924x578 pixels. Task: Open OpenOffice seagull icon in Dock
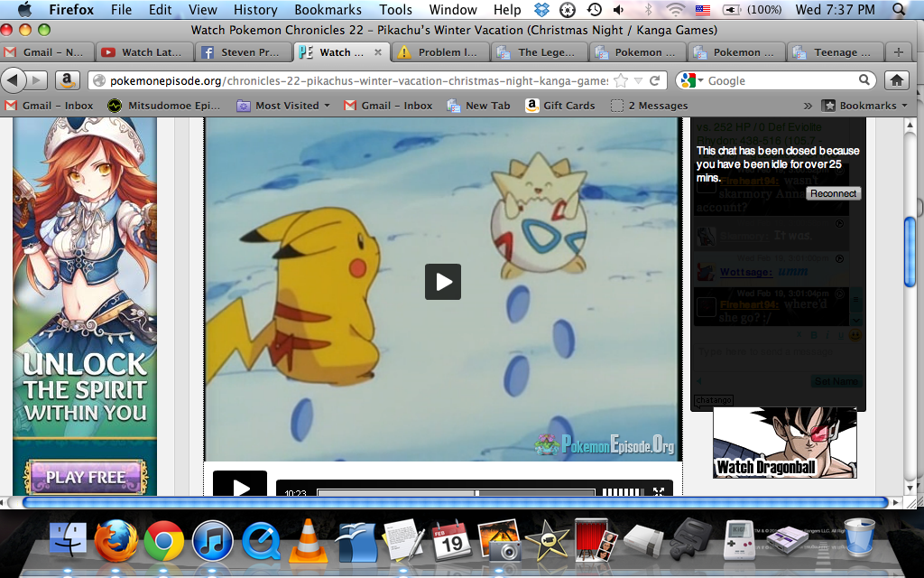(356, 540)
